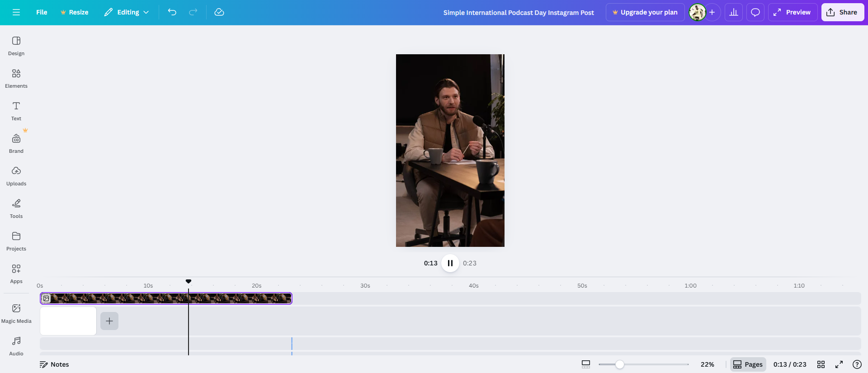Open the Magic Media app

16,313
